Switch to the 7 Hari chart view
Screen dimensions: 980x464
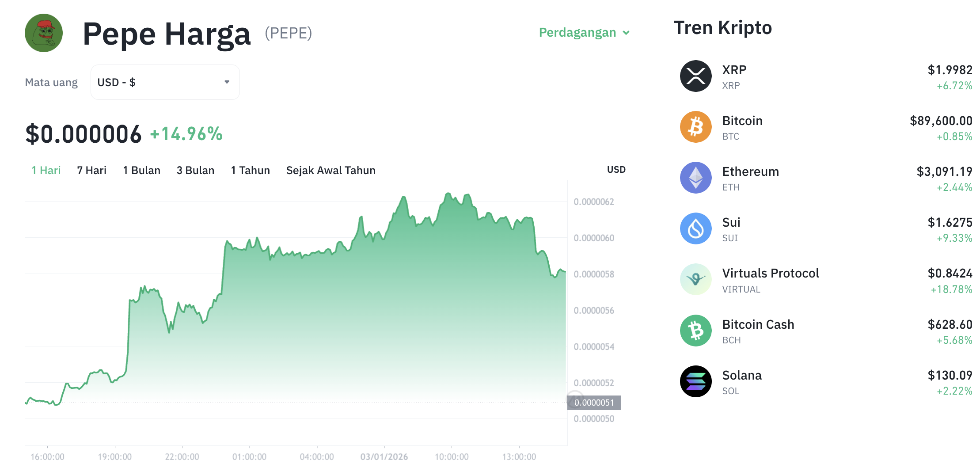tap(91, 170)
